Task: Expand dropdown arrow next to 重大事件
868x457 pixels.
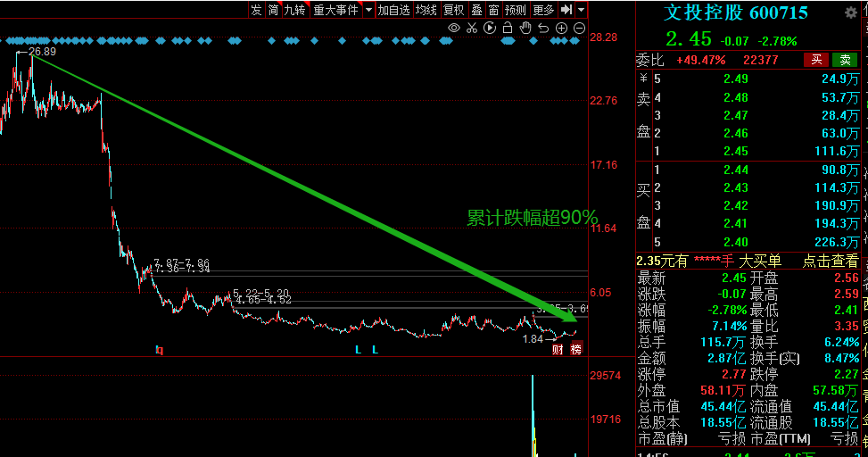Action: coord(368,10)
